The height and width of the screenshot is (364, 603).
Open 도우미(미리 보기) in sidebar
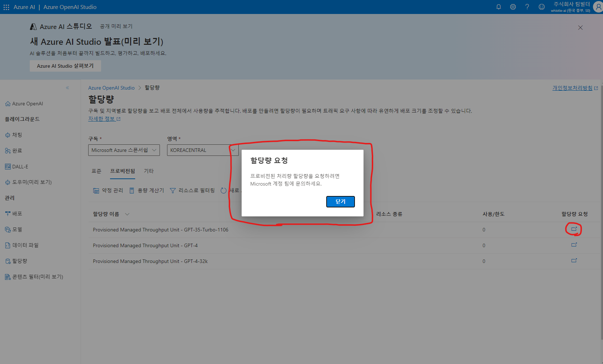29,182
